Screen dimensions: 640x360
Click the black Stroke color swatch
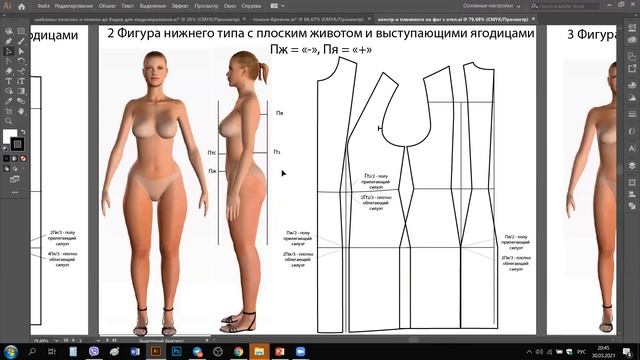[x=17, y=144]
